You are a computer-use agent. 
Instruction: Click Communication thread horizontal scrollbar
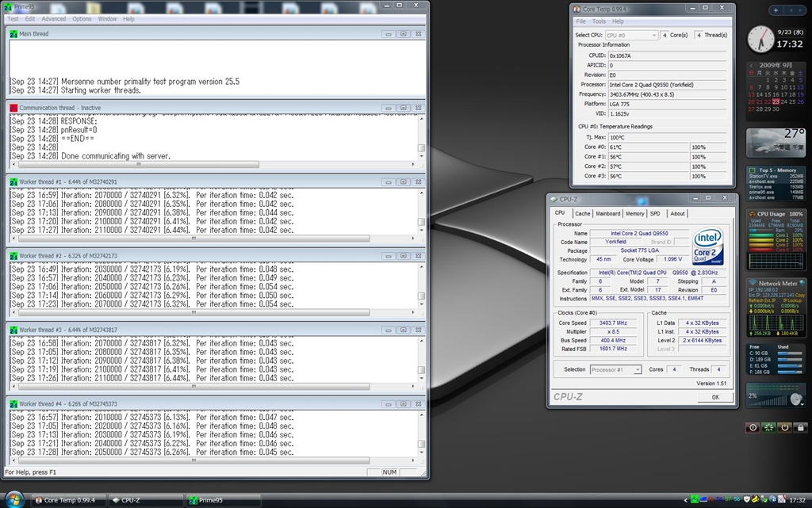pos(137,165)
